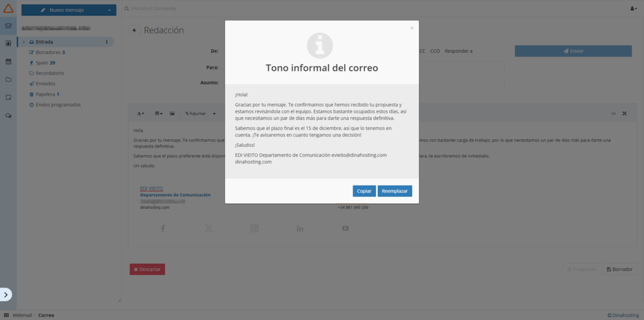Discard the draft with Descartar
The height and width of the screenshot is (320, 644).
coord(147,269)
